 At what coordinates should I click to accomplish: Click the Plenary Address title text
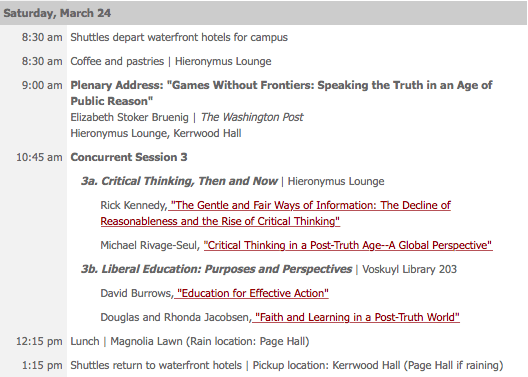point(281,93)
